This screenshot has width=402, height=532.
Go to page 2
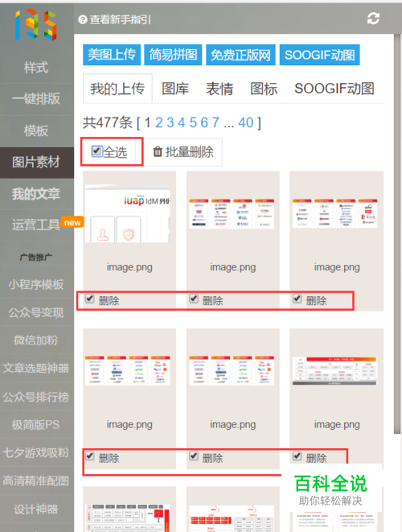(159, 122)
